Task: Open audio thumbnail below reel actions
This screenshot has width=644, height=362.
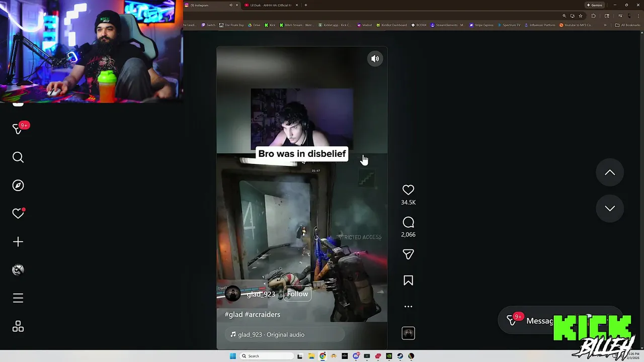Action: (408, 333)
